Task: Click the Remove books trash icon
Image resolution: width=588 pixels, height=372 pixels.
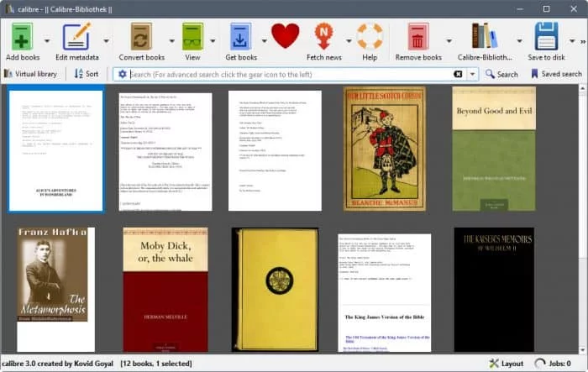Action: coord(418,36)
